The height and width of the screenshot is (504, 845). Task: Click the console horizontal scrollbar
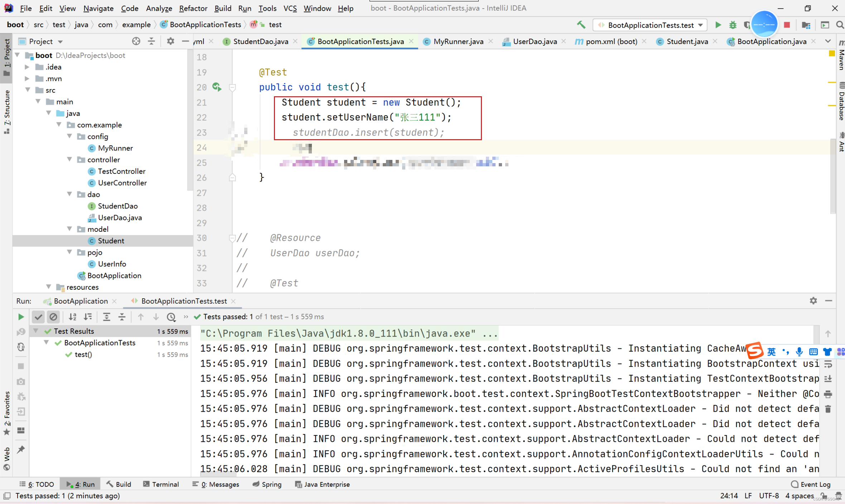point(218,474)
